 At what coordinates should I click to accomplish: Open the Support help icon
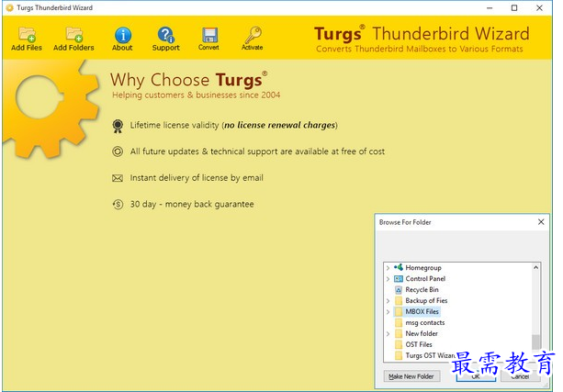166,35
